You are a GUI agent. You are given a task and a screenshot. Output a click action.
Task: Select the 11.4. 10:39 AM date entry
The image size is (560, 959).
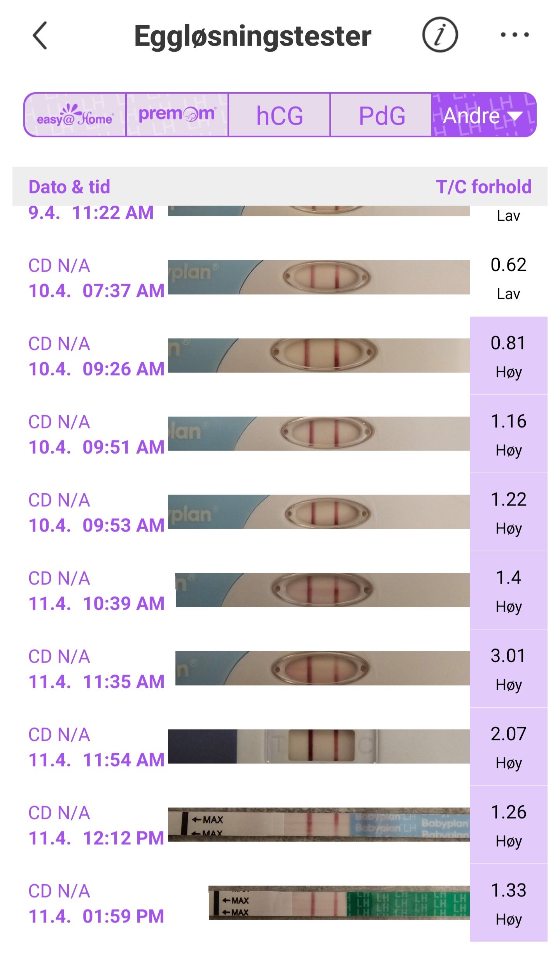[x=96, y=591]
